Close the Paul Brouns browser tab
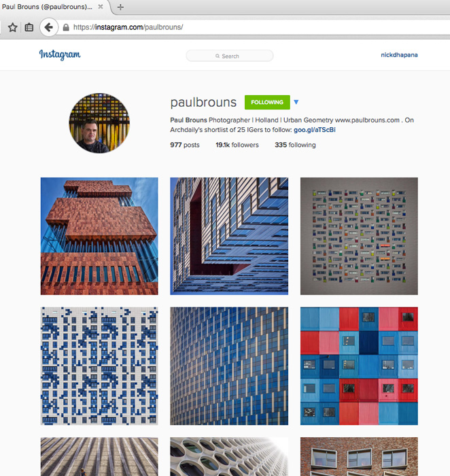This screenshot has width=450, height=476. pos(101,7)
